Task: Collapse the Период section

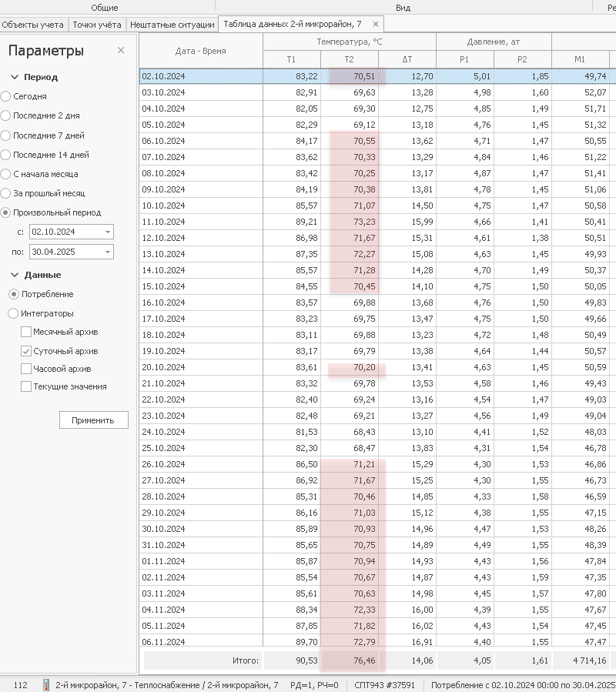Action: pos(15,77)
